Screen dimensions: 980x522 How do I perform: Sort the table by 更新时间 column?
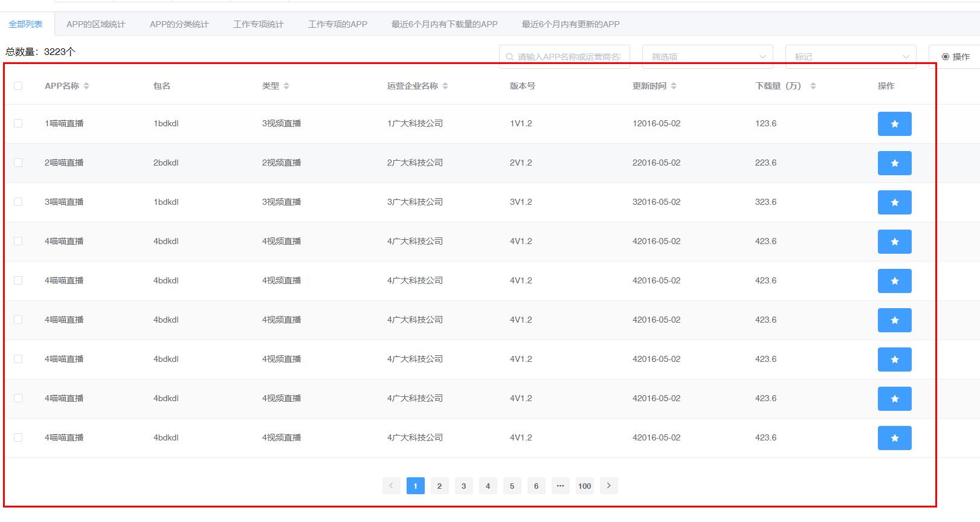(x=674, y=86)
